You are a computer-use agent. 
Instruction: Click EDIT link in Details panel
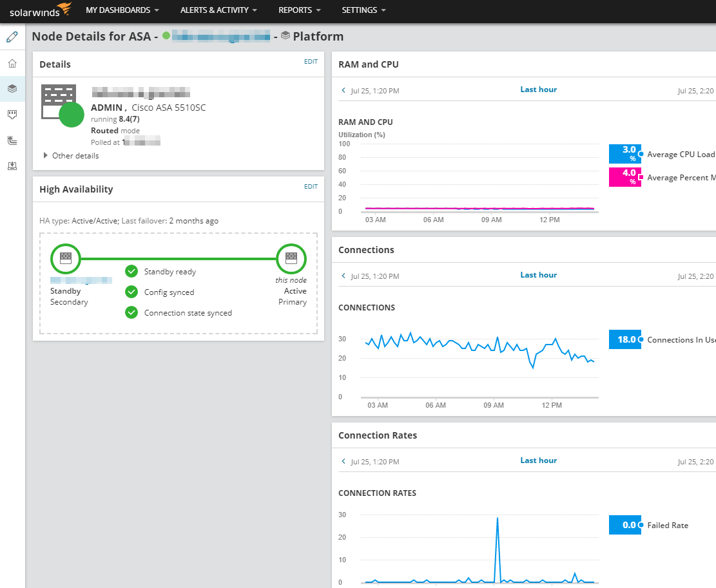pyautogui.click(x=311, y=62)
